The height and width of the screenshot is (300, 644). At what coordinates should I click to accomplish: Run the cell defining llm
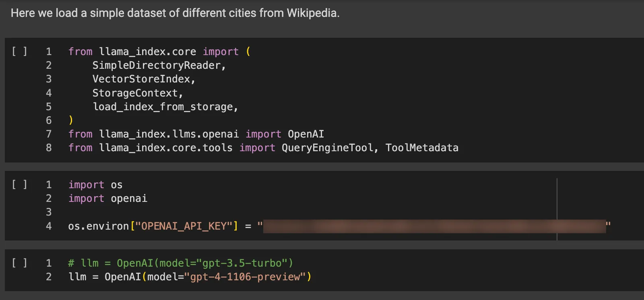click(x=19, y=263)
